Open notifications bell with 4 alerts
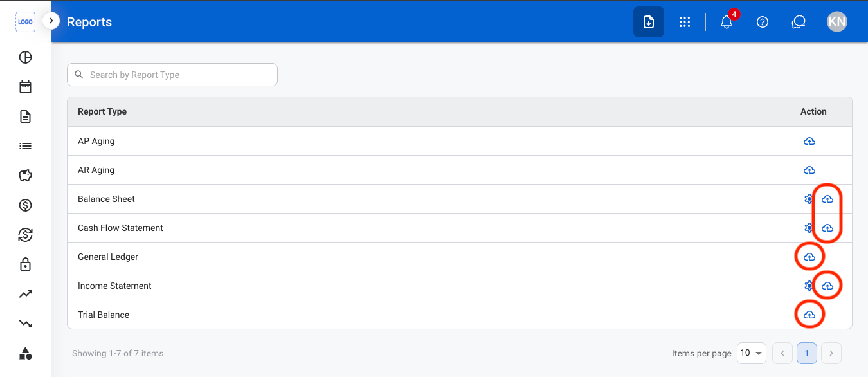This screenshot has width=868, height=377. pos(727,22)
